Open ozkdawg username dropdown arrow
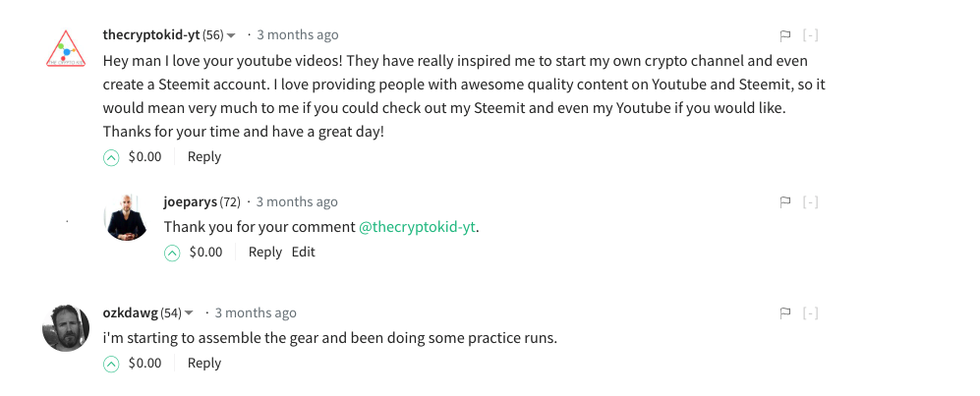The image size is (980, 396). click(x=190, y=313)
